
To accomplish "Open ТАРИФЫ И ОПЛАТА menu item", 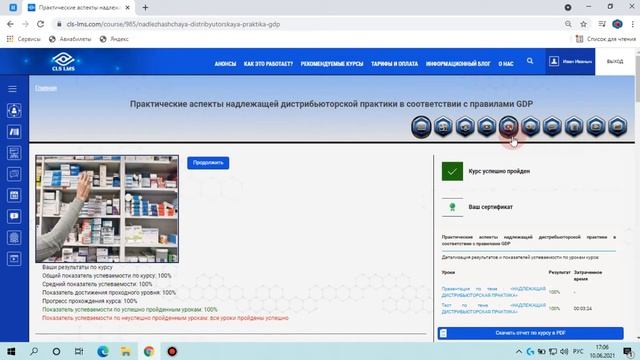I will (x=394, y=64).
